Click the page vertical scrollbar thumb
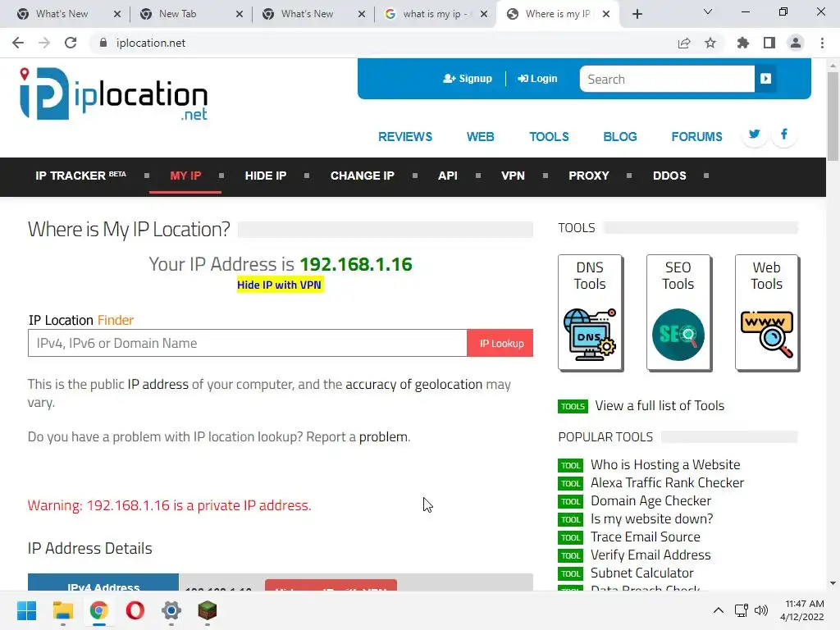 point(833,115)
